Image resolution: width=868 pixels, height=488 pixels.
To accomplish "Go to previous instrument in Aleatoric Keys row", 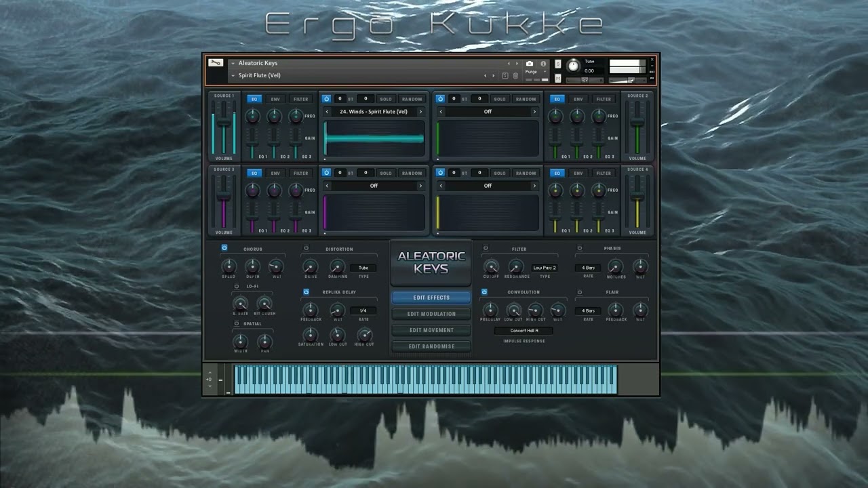I will tap(509, 63).
